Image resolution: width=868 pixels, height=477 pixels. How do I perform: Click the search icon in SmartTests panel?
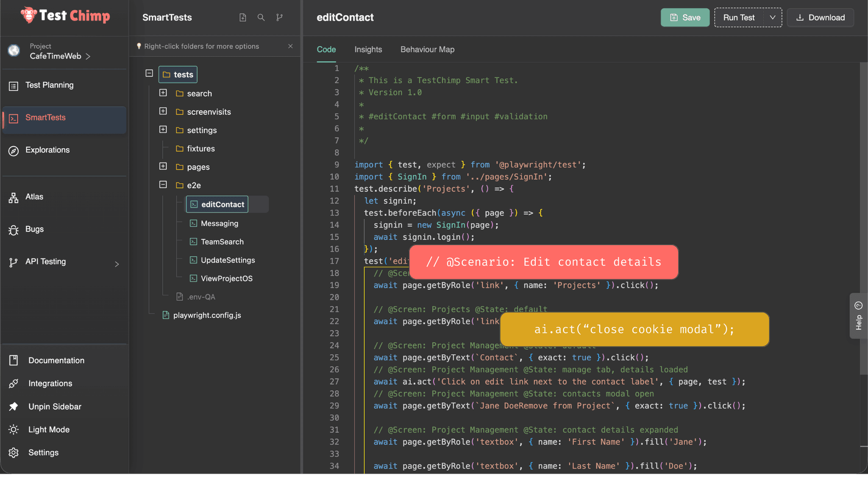[261, 17]
